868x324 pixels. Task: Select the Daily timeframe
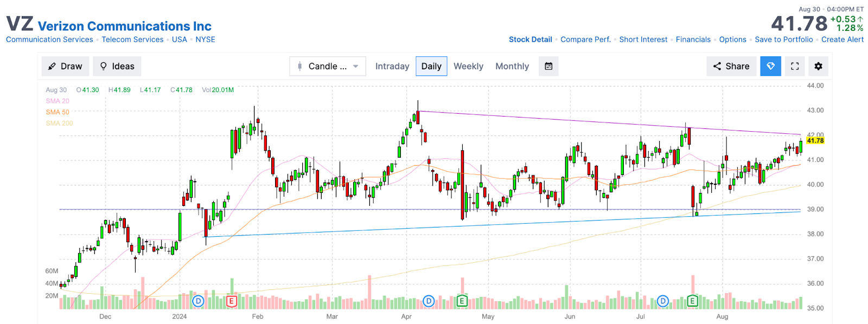pos(431,66)
